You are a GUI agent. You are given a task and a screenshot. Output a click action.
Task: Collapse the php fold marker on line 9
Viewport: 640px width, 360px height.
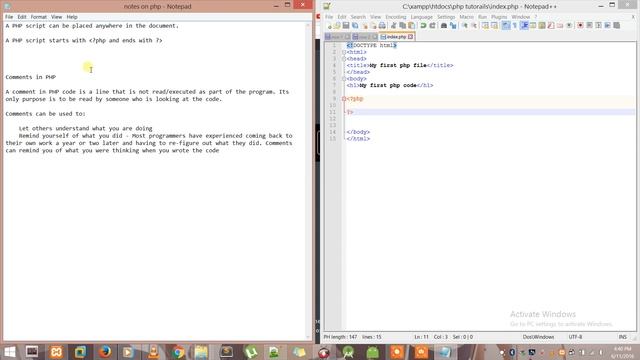tap(344, 99)
